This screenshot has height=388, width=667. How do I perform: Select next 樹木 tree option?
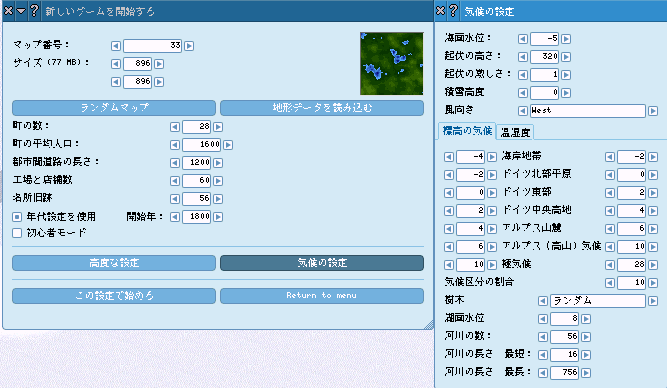click(653, 301)
